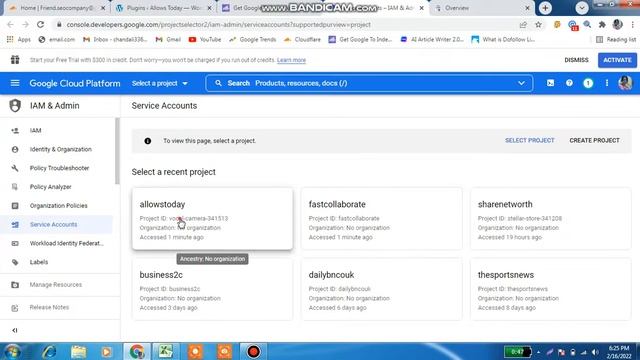Switch to the Overview browser tab
640x360 pixels.
coord(482,8)
